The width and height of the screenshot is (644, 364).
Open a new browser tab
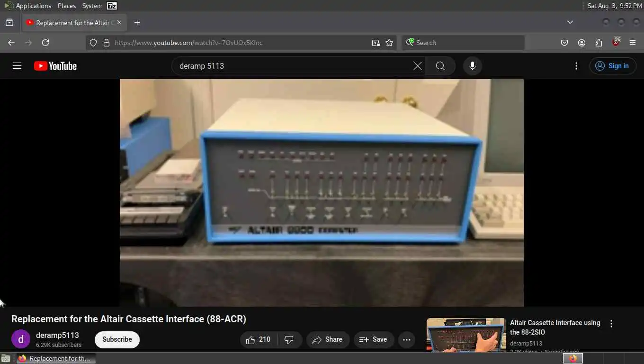137,23
